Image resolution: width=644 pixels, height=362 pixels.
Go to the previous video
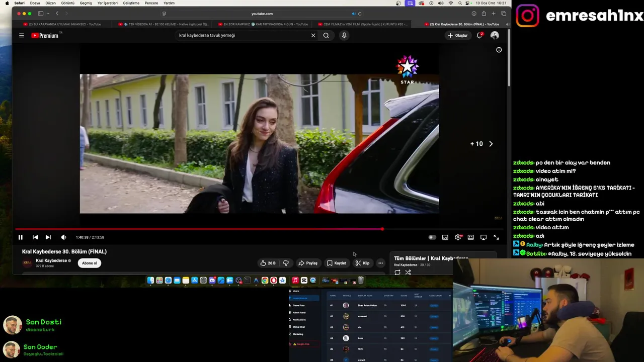35,237
